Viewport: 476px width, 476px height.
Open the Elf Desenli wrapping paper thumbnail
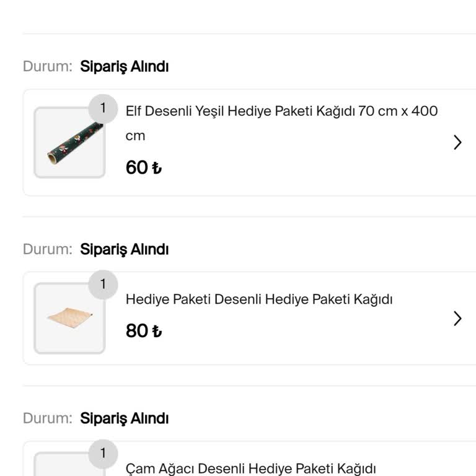tap(69, 143)
